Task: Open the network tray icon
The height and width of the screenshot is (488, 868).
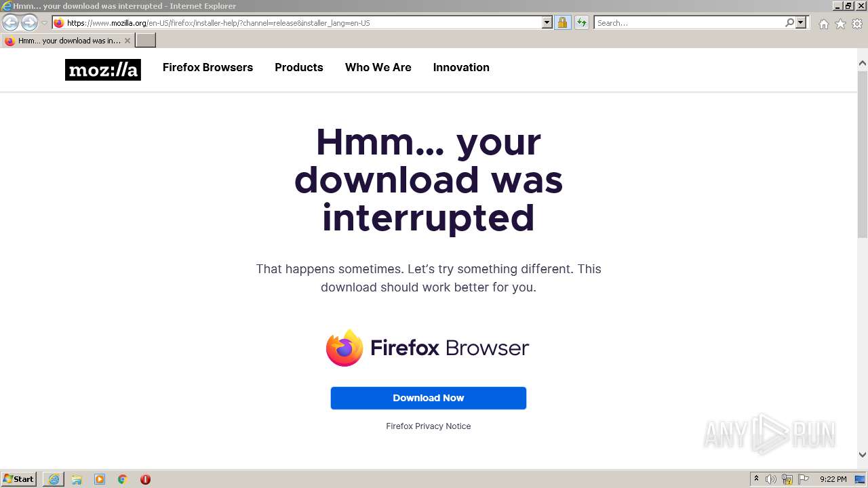Action: tap(787, 479)
